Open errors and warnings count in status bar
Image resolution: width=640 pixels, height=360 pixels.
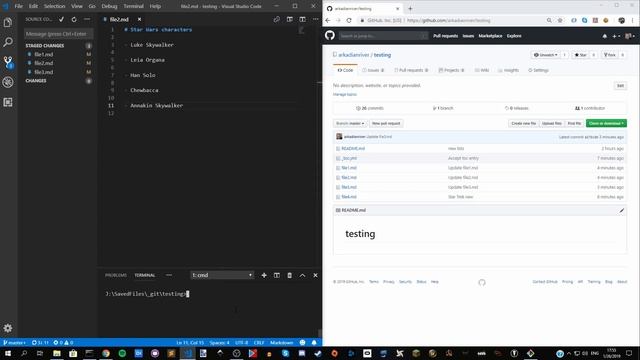(63, 342)
